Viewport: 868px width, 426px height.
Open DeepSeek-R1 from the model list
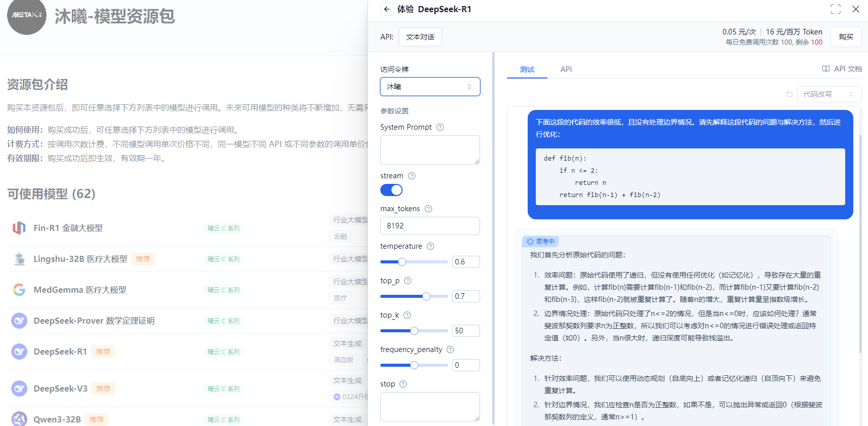(x=60, y=352)
